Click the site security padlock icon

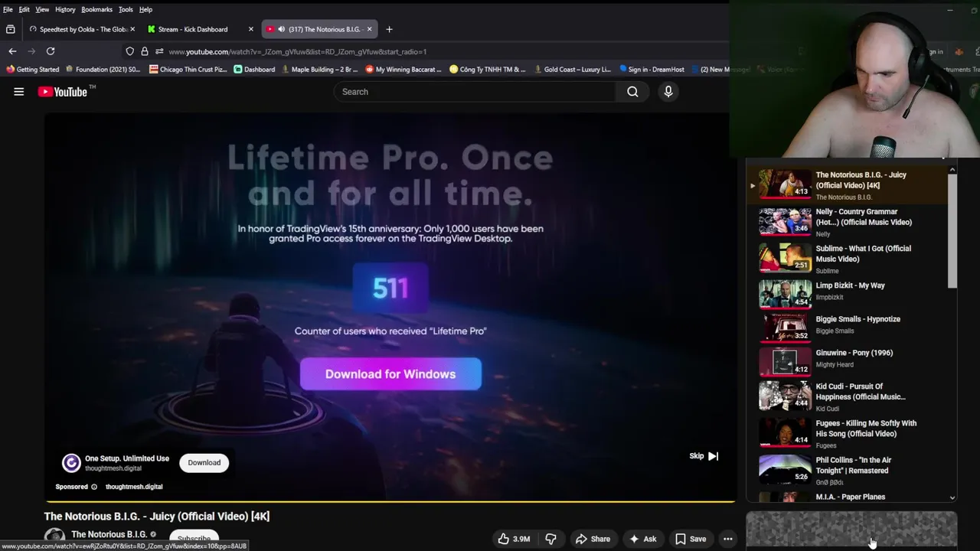(x=145, y=51)
